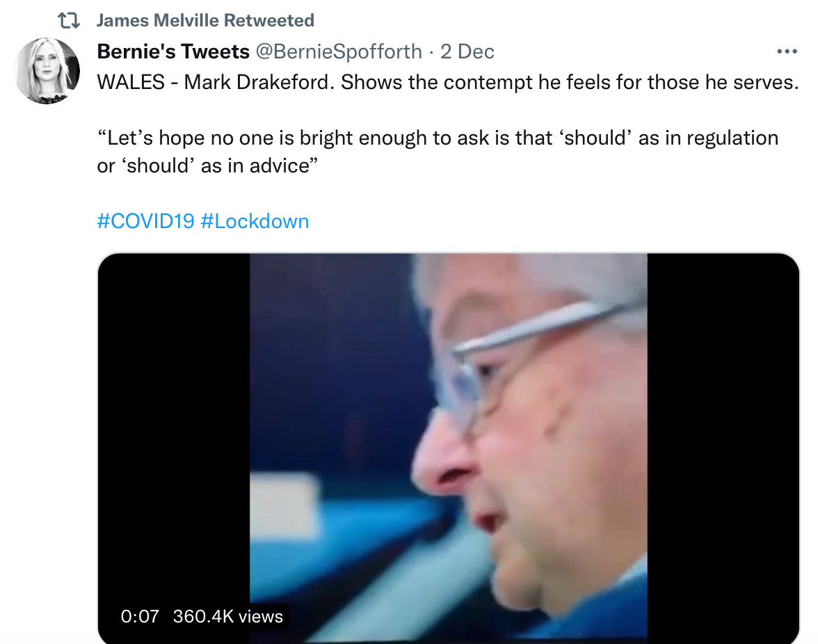
Task: Click the Bernie's Tweets display name
Action: (173, 51)
